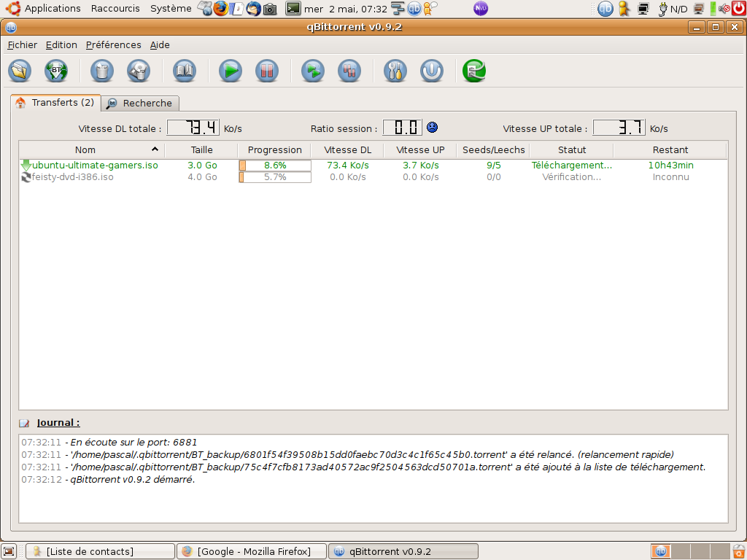747x560 pixels.
Task: Switch to Liste de contacts taskbar window
Action: [x=100, y=551]
